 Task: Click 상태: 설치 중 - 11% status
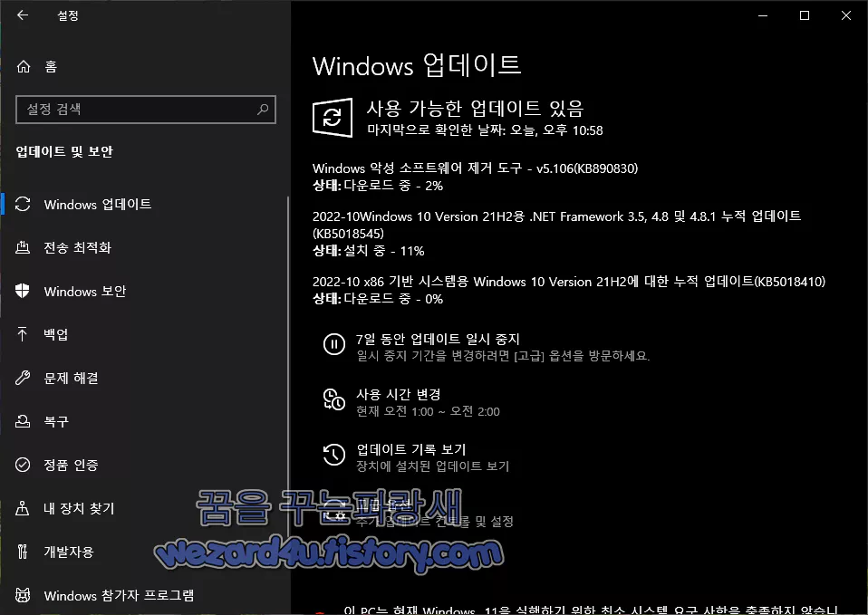click(369, 251)
